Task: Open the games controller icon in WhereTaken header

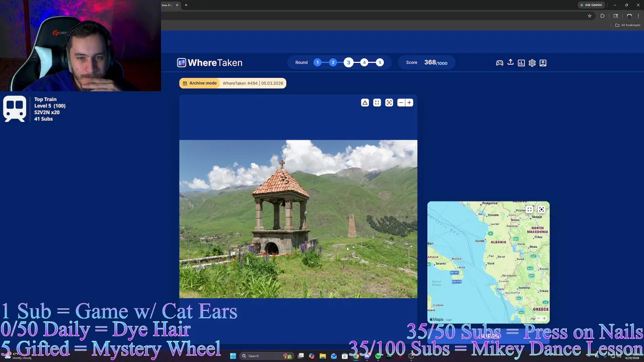Action: 500,63
